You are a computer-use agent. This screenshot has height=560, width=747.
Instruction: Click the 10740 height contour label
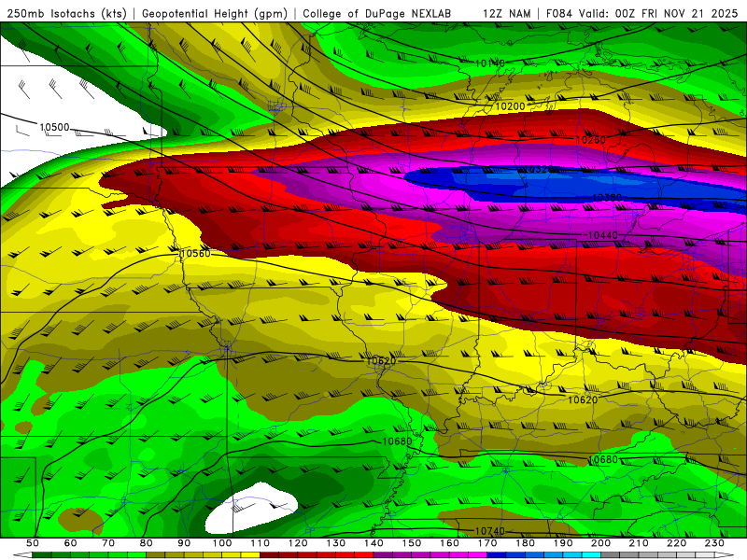489,530
